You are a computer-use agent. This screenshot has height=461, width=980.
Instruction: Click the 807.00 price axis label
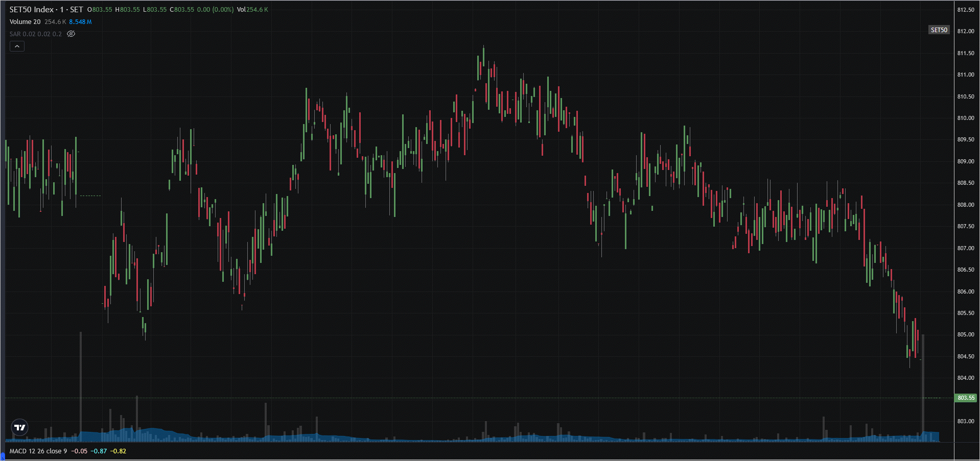tap(965, 248)
